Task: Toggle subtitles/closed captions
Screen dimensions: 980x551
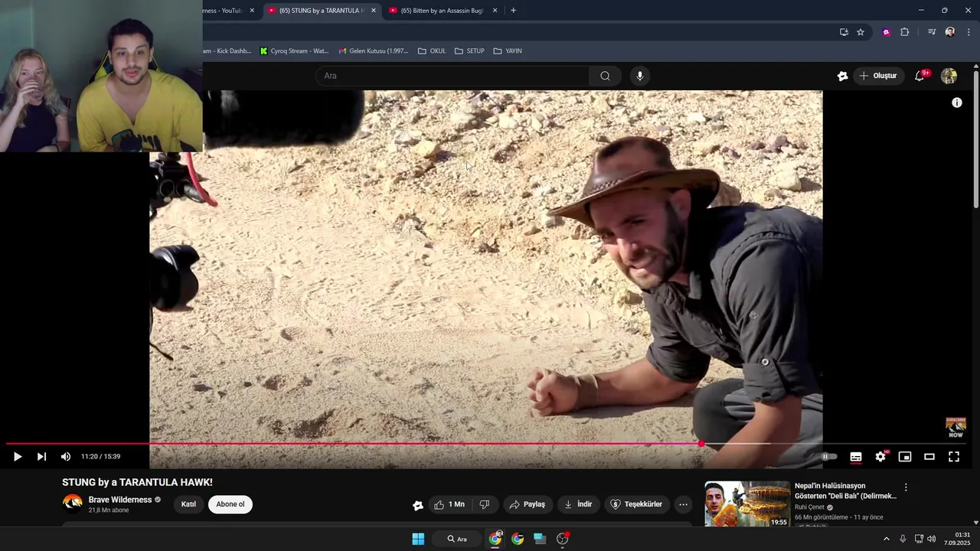Action: pos(856,457)
